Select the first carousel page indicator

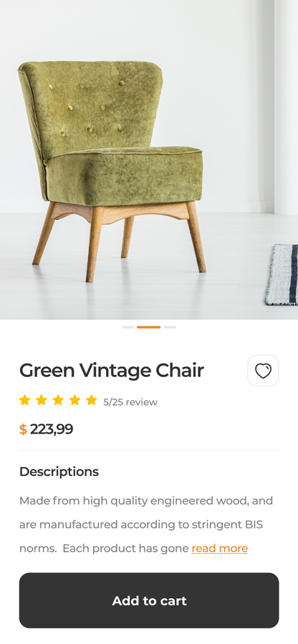(x=128, y=327)
